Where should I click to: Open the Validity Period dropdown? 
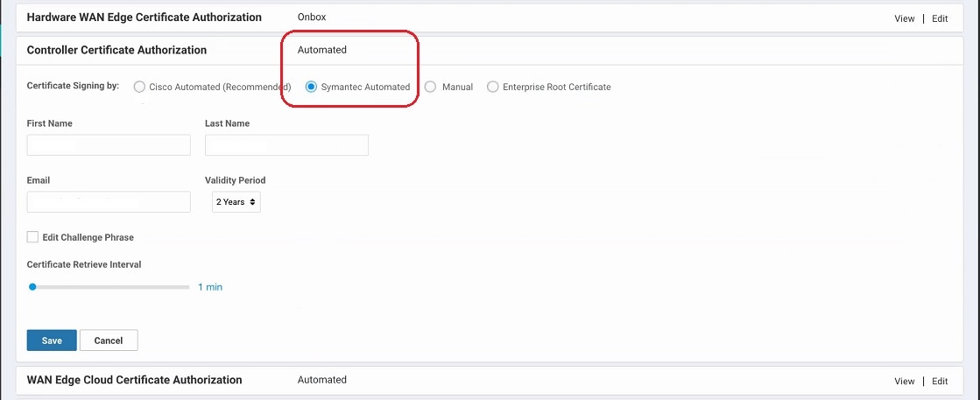tap(236, 202)
